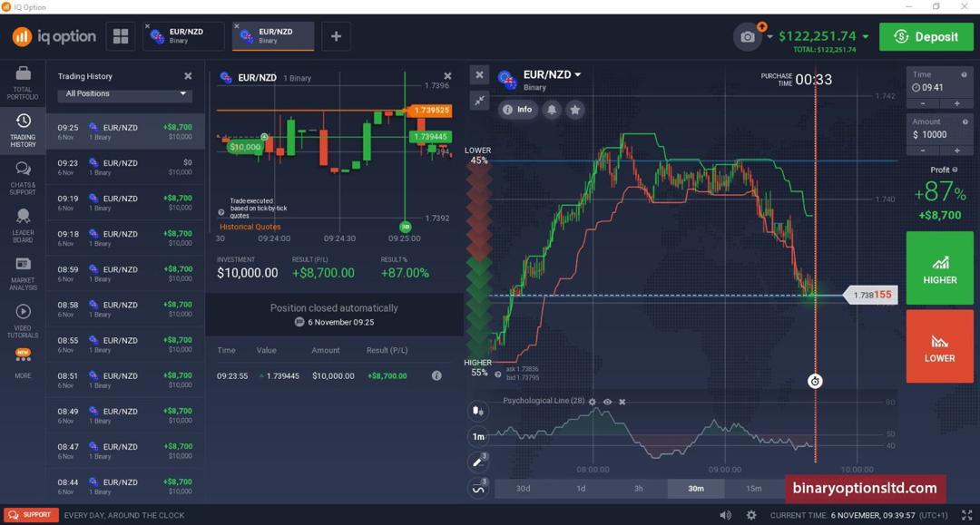Open the Leader Board sidebar item
The image size is (980, 525).
23,226
